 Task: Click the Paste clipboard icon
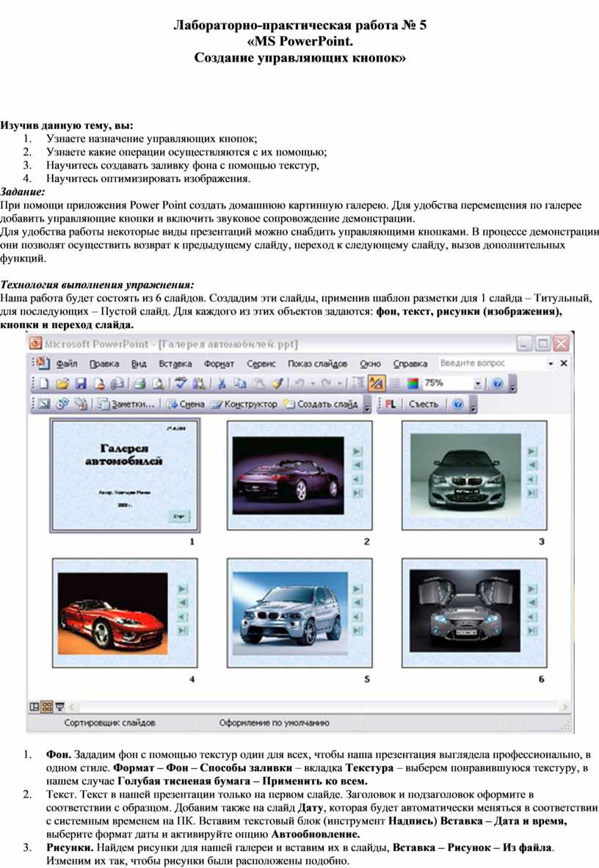click(x=258, y=383)
